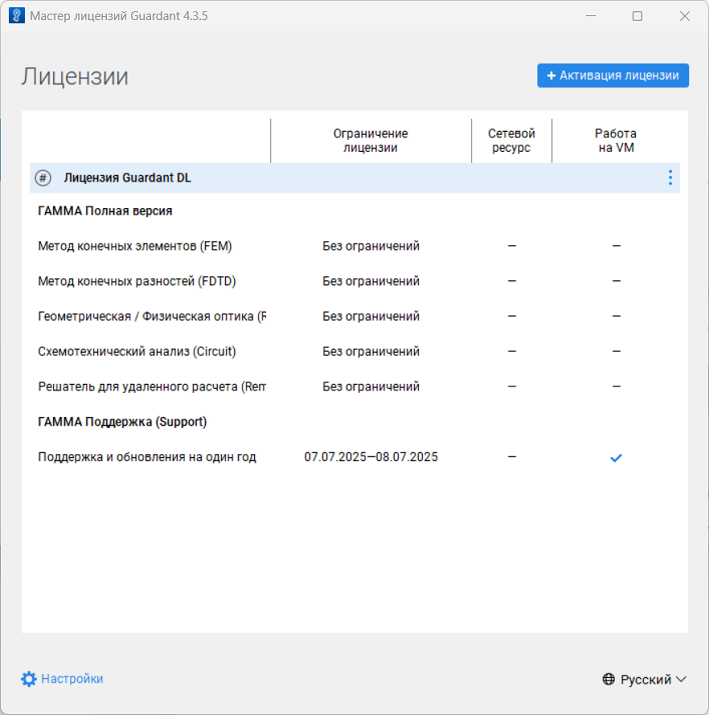Click the hash icon beside Лицензия Guardant DL
Viewport: 709px width, 715px height.
pyautogui.click(x=43, y=178)
